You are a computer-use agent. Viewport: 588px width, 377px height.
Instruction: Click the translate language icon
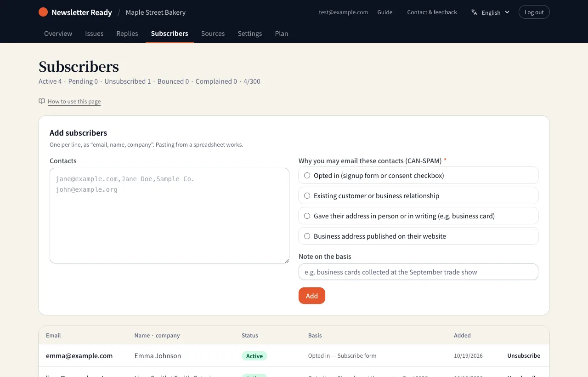point(474,12)
